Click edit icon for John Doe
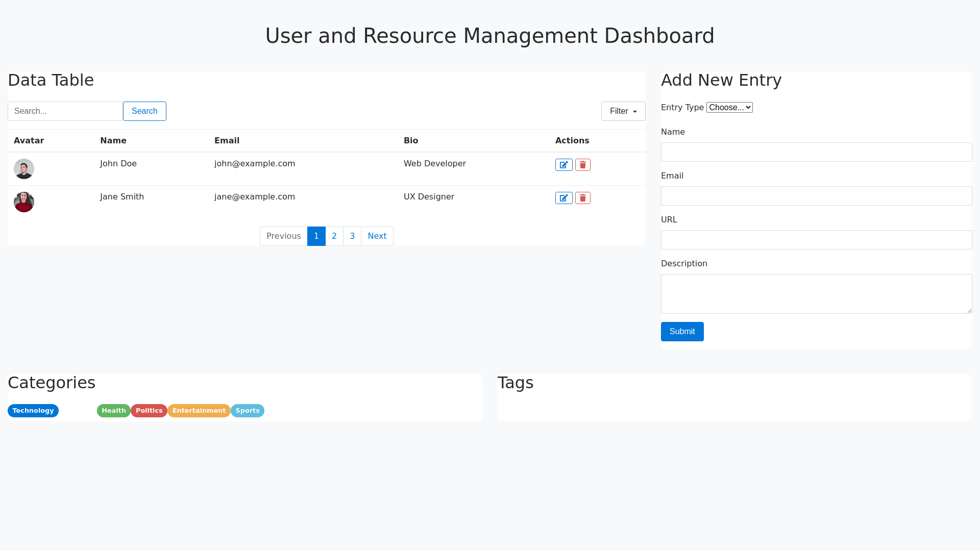This screenshot has width=980, height=551. pyautogui.click(x=563, y=165)
